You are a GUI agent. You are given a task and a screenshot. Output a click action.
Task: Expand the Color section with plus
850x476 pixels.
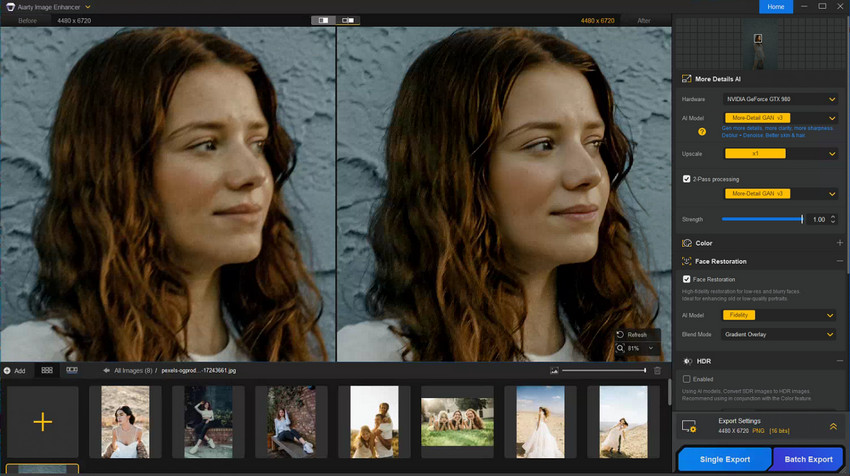(x=839, y=243)
